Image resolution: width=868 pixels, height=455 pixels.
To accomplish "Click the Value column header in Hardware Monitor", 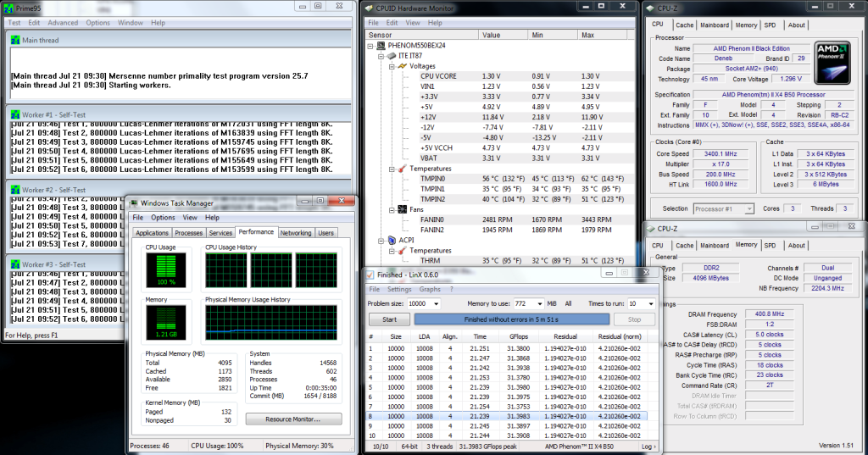I will tap(503, 35).
